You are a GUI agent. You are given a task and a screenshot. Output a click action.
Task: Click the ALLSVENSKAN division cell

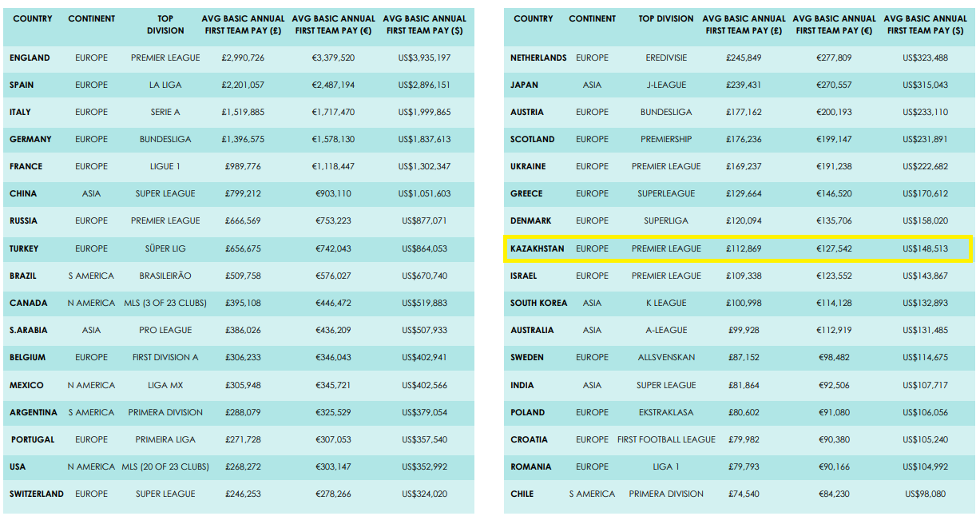(666, 357)
